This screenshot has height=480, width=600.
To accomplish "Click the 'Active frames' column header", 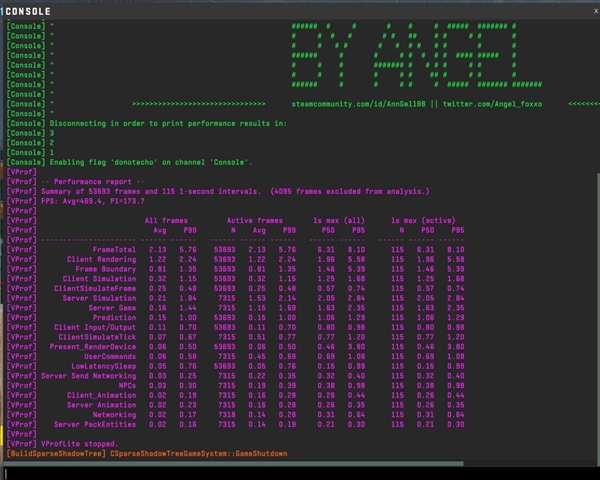I will point(254,220).
